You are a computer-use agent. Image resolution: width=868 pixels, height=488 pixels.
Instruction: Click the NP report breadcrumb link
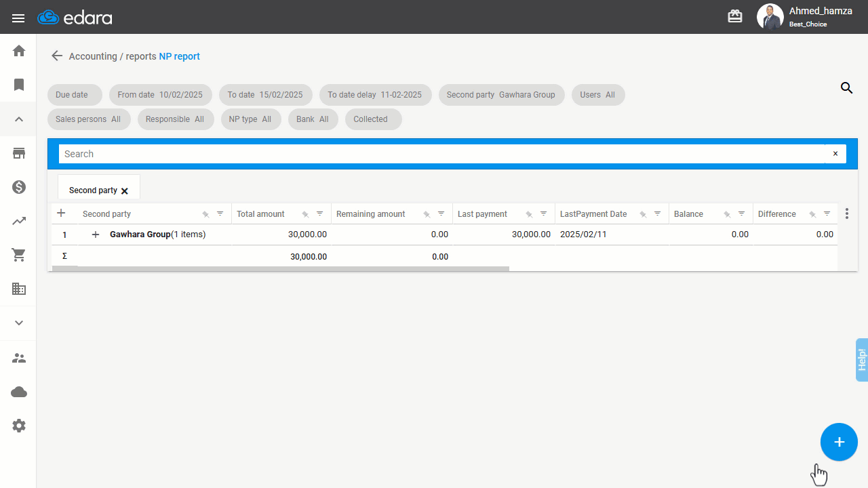180,56
